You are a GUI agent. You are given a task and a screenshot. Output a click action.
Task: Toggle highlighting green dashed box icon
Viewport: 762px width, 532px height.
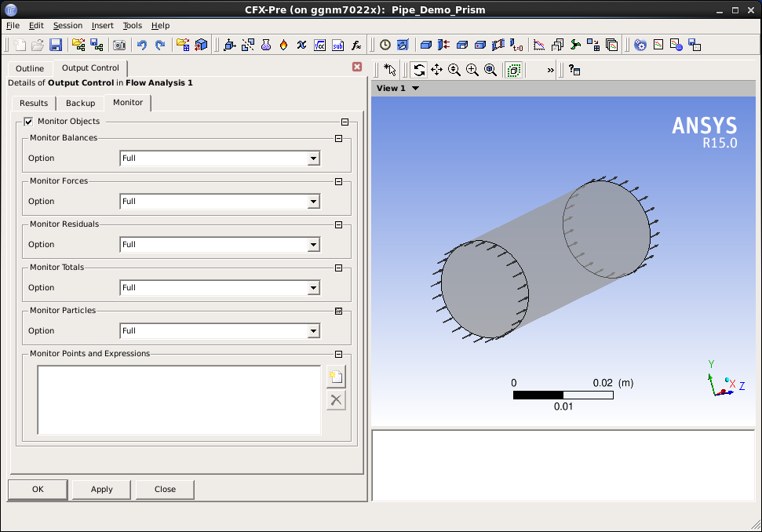click(x=514, y=70)
